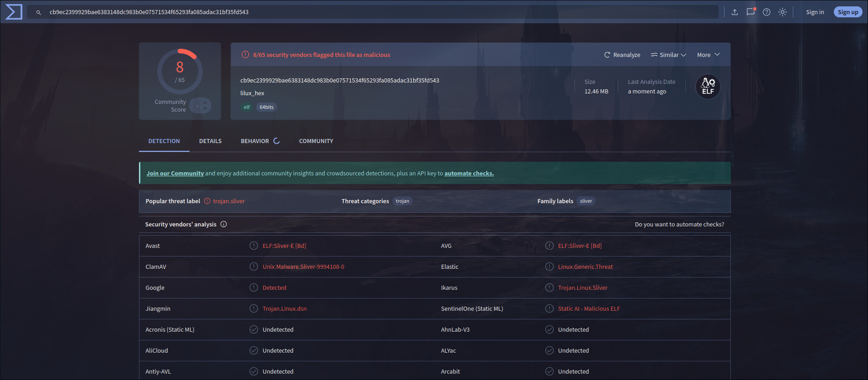The height and width of the screenshot is (380, 868).
Task: Follow the Join our Community link
Action: coord(175,174)
